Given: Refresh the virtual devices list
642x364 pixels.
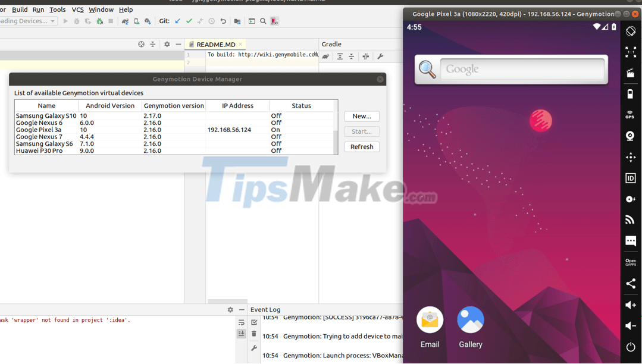Looking at the screenshot, I should tap(361, 146).
